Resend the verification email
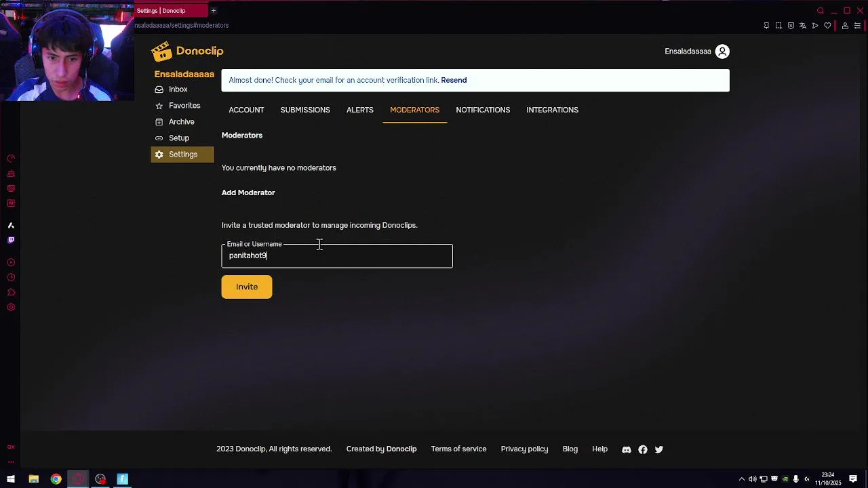This screenshot has height=488, width=868. coord(454,80)
